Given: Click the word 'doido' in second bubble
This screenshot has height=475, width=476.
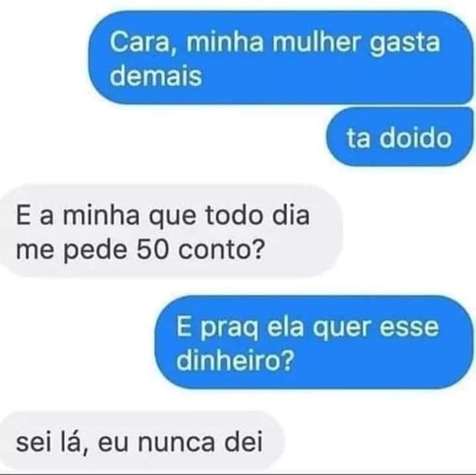Looking at the screenshot, I should 416,138.
